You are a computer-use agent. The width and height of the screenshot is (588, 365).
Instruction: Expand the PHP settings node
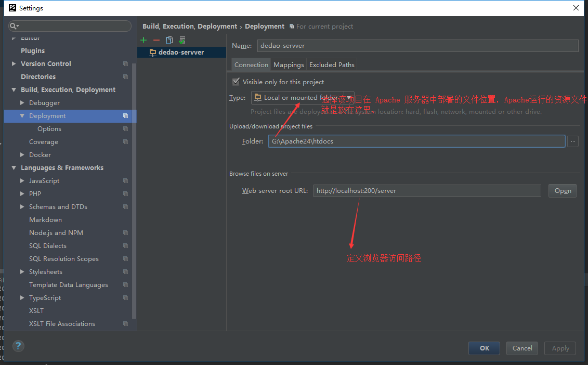(22, 194)
